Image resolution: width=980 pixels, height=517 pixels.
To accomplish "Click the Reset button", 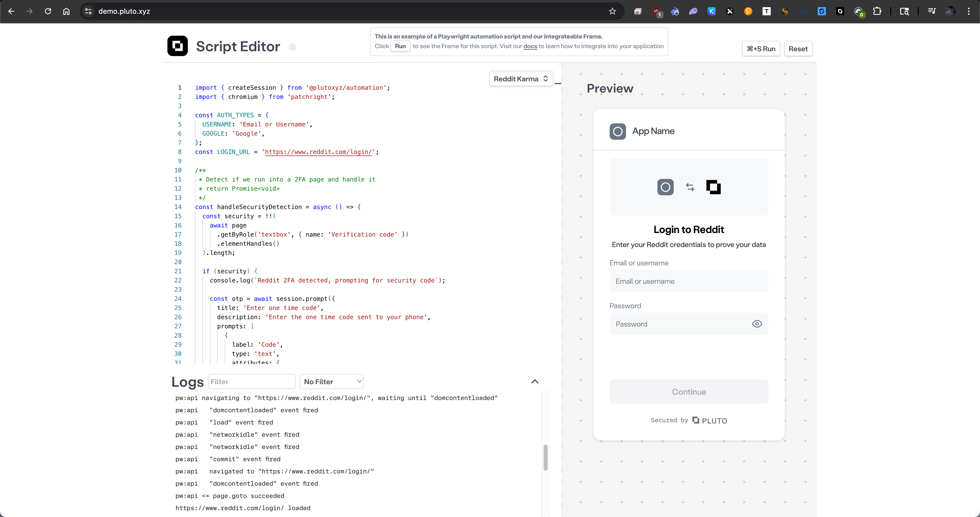I will tap(798, 49).
